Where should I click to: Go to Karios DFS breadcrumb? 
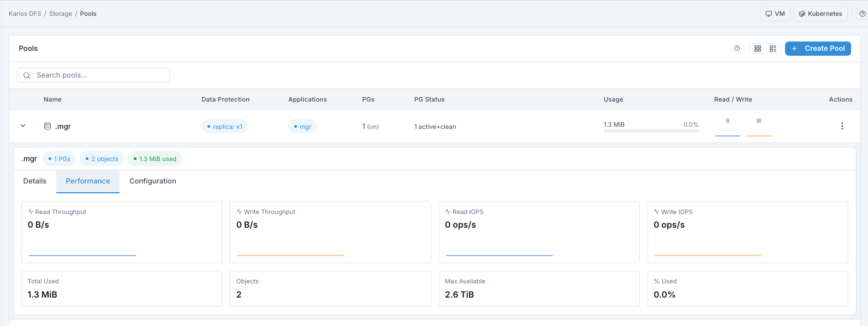(25, 14)
